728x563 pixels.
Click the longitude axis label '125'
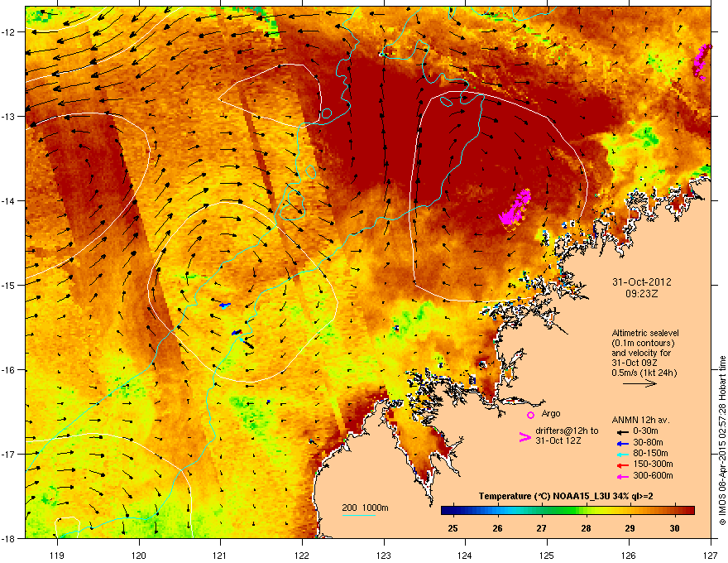[x=547, y=555]
